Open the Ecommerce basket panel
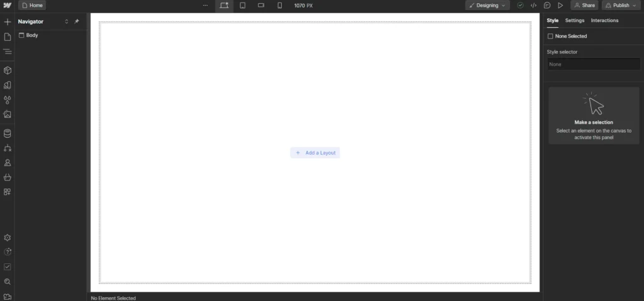This screenshot has height=301, width=644. [8, 177]
